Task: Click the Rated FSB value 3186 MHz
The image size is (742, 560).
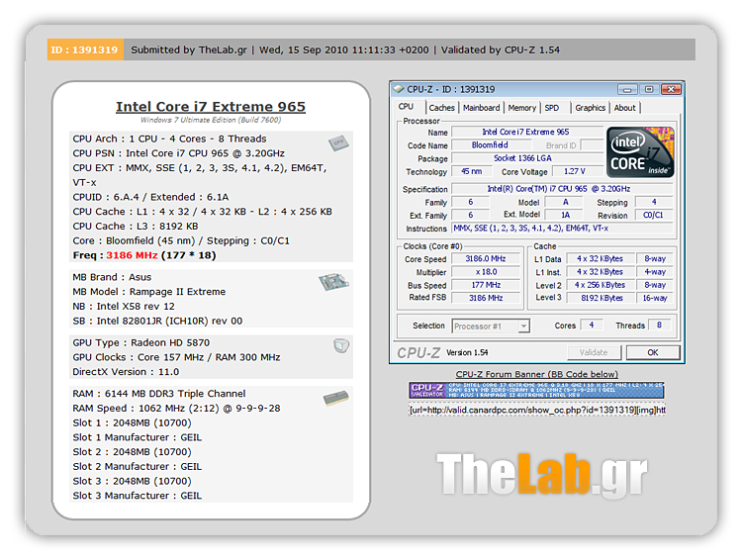Action: 486,298
